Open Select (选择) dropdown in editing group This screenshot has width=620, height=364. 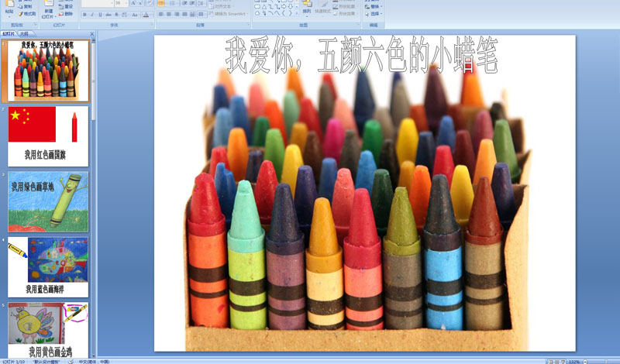[x=374, y=13]
